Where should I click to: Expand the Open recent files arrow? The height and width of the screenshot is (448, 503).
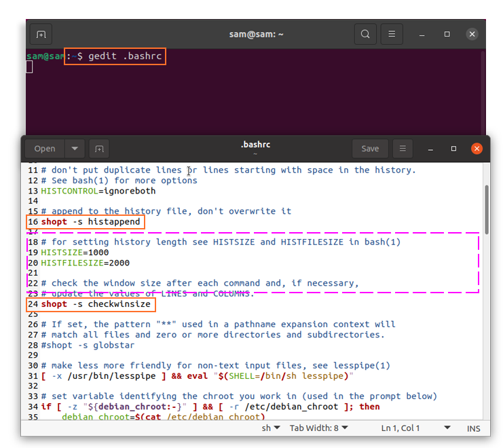[x=75, y=149]
